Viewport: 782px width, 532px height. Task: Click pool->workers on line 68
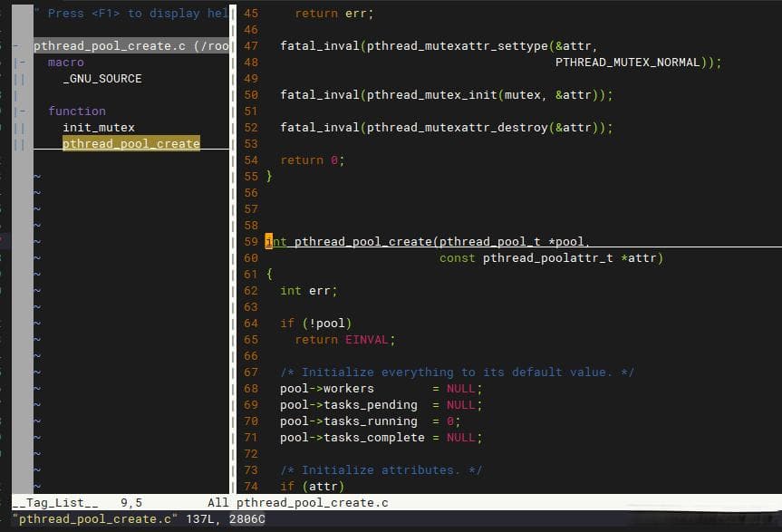coord(327,389)
